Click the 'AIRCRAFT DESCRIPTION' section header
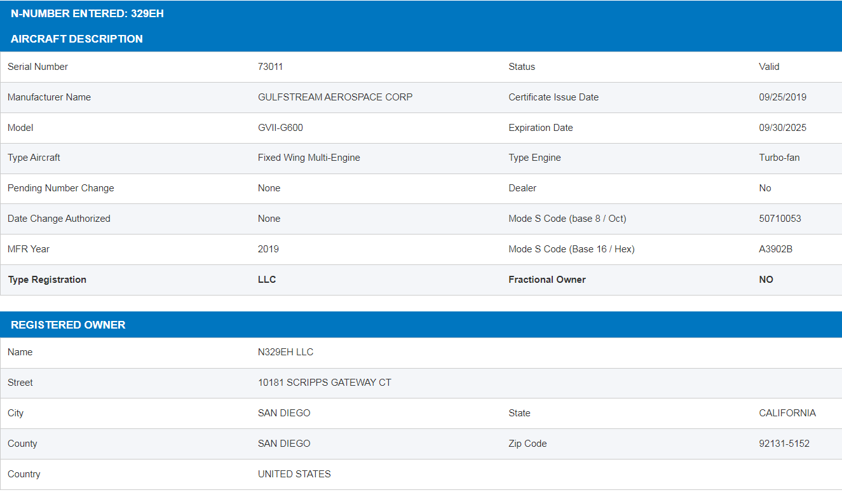This screenshot has width=842, height=504. 77,39
